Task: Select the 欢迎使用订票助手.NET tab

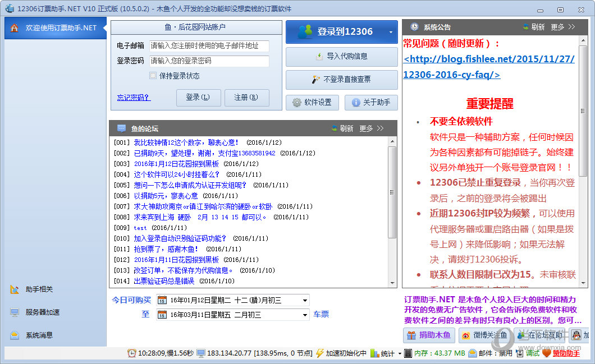Action: pyautogui.click(x=56, y=27)
